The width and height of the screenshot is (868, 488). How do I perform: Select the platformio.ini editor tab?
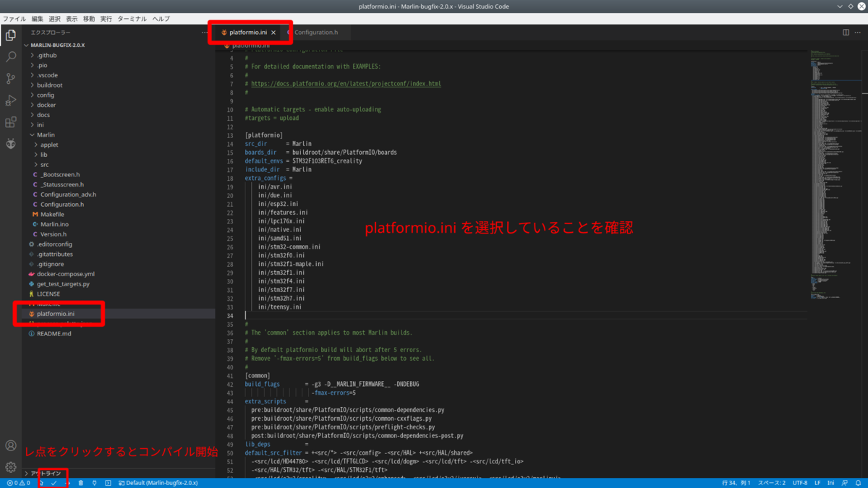pyautogui.click(x=248, y=33)
